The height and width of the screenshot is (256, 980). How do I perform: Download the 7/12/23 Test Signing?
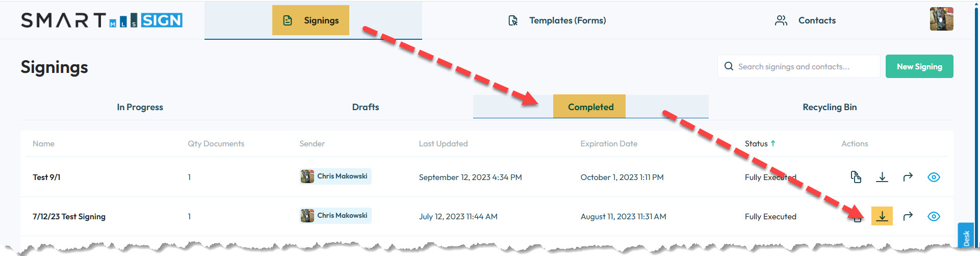pos(882,216)
